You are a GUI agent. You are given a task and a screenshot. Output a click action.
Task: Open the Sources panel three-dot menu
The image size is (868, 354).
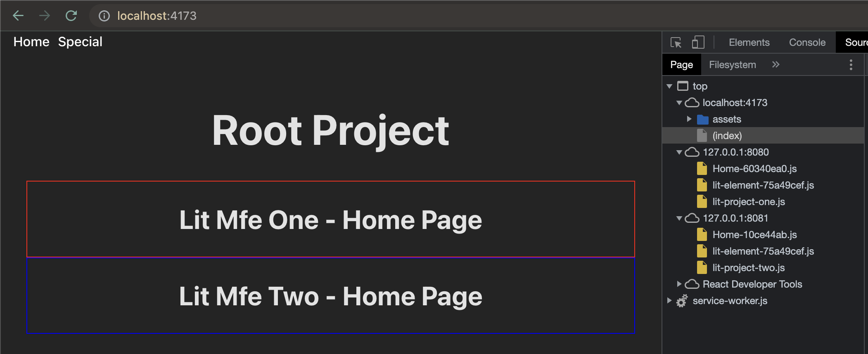point(851,65)
